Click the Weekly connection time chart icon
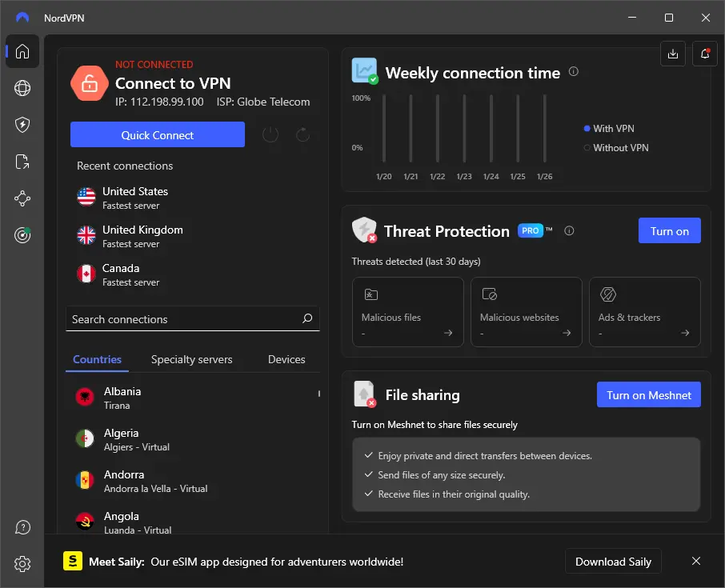The image size is (725, 588). [x=364, y=70]
